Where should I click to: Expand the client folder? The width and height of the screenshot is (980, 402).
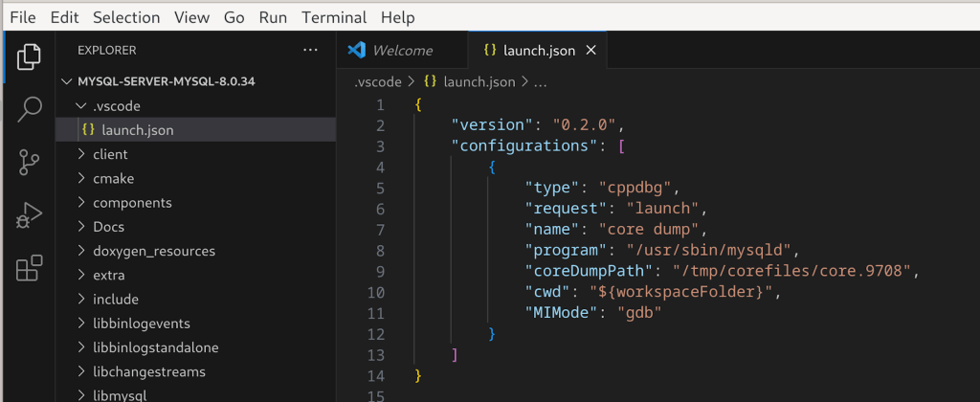click(110, 154)
